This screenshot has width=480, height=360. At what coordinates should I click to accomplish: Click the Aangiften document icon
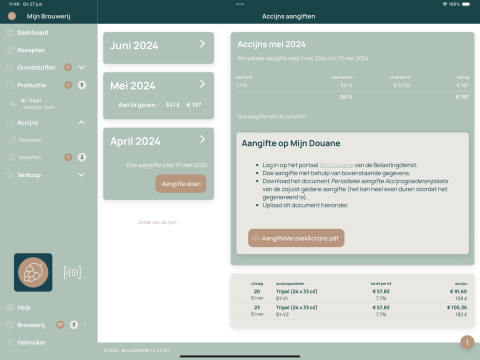click(x=12, y=157)
